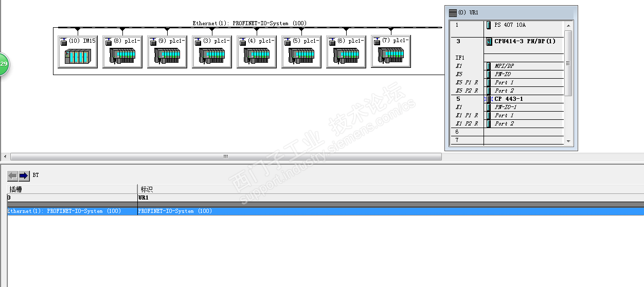Click the 标识 column header
This screenshot has width=644, height=287.
390,189
